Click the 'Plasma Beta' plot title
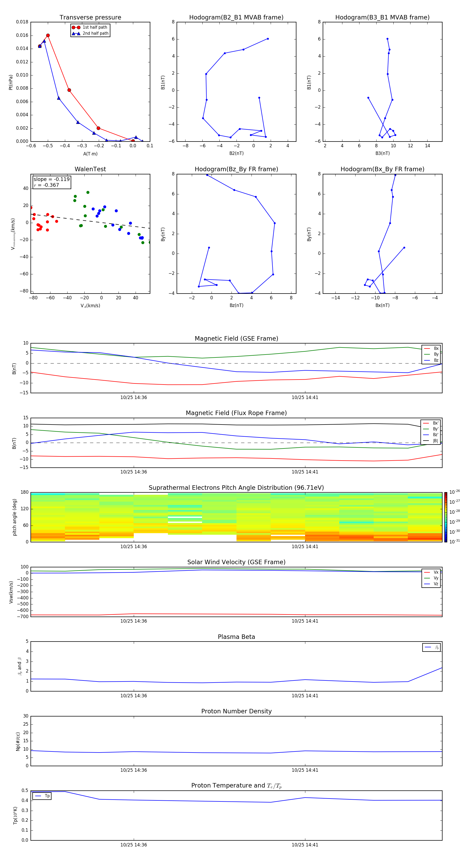Screen dimensions: 473x868 coord(236,637)
